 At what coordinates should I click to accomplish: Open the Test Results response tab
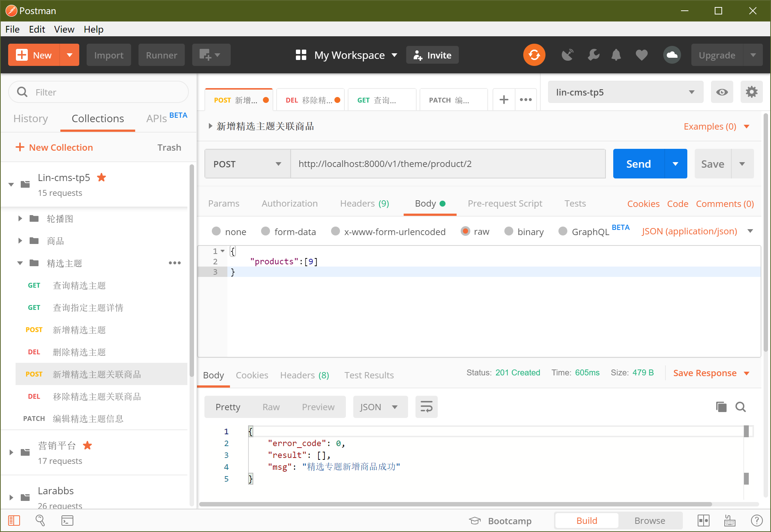click(369, 375)
